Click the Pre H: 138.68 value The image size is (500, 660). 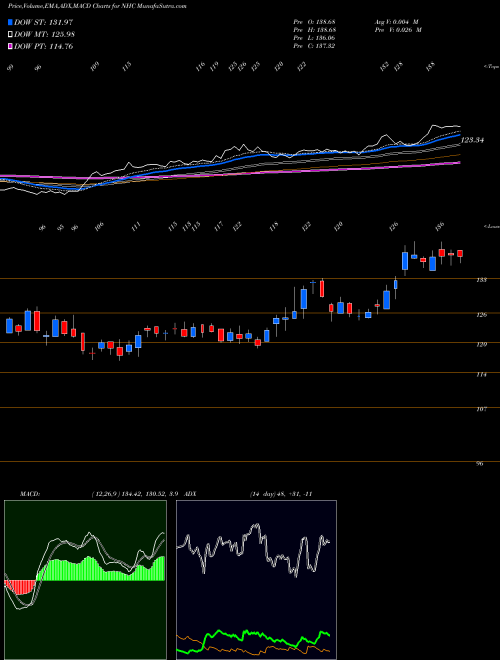[x=314, y=30]
